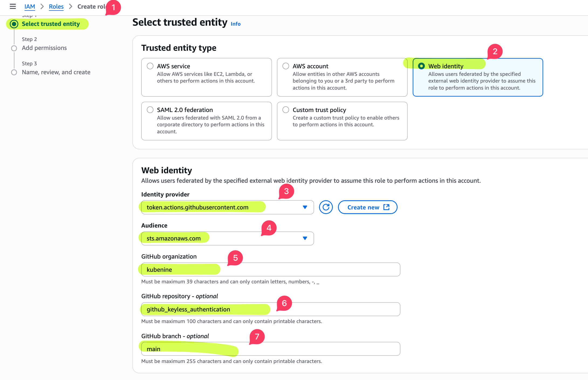The height and width of the screenshot is (380, 588).
Task: Refresh the identity provider list
Action: click(x=326, y=207)
